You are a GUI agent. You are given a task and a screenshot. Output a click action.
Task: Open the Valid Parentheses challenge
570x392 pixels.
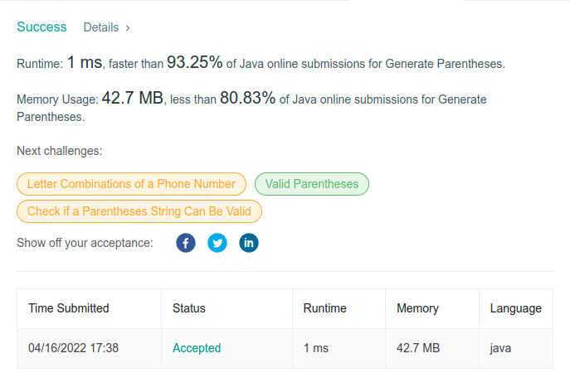(312, 184)
